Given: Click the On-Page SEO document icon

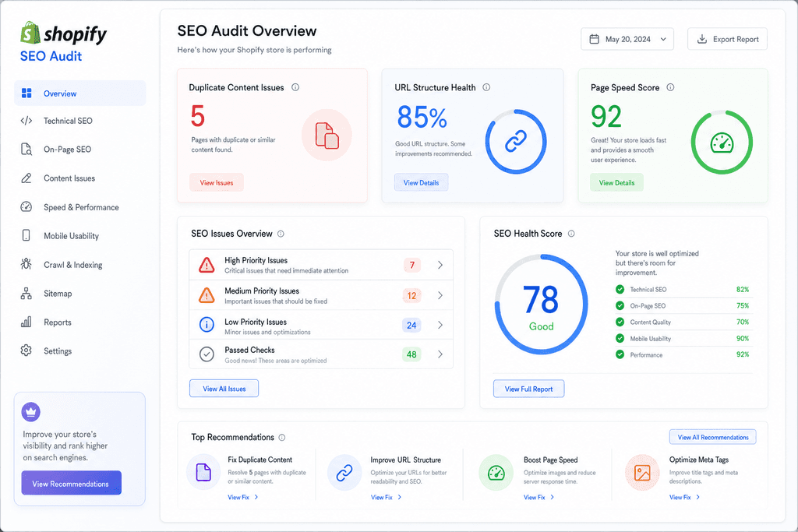Looking at the screenshot, I should click(26, 149).
